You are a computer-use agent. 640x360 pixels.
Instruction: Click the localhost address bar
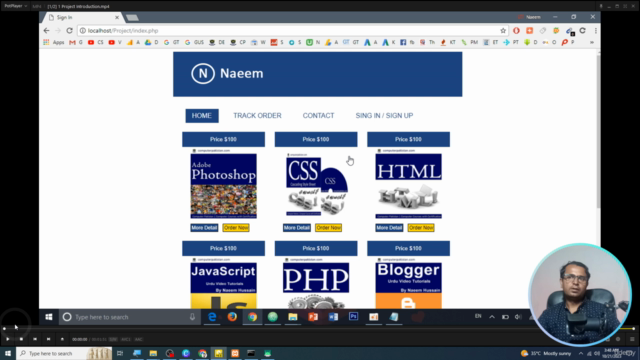[x=292, y=31]
